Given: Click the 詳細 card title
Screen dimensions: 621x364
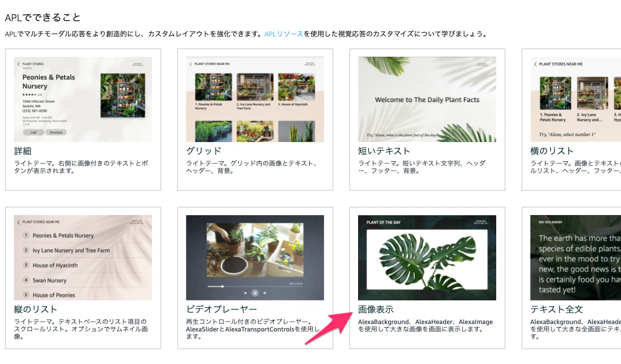Looking at the screenshot, I should 23,151.
